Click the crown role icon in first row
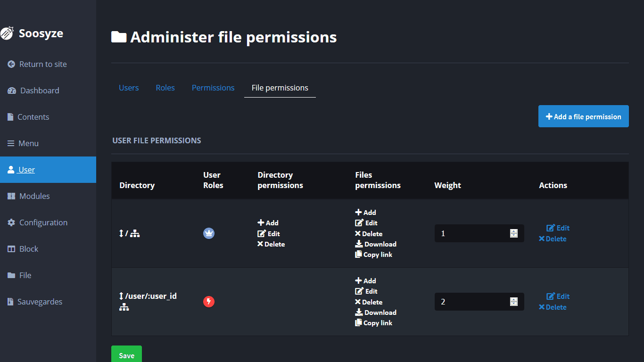The width and height of the screenshot is (644, 362). coord(209,233)
